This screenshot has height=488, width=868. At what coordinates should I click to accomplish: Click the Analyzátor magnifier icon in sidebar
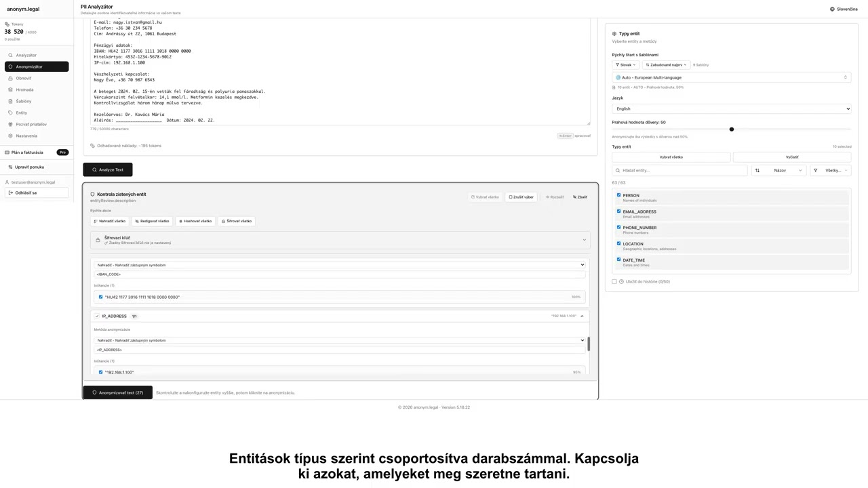pos(10,55)
